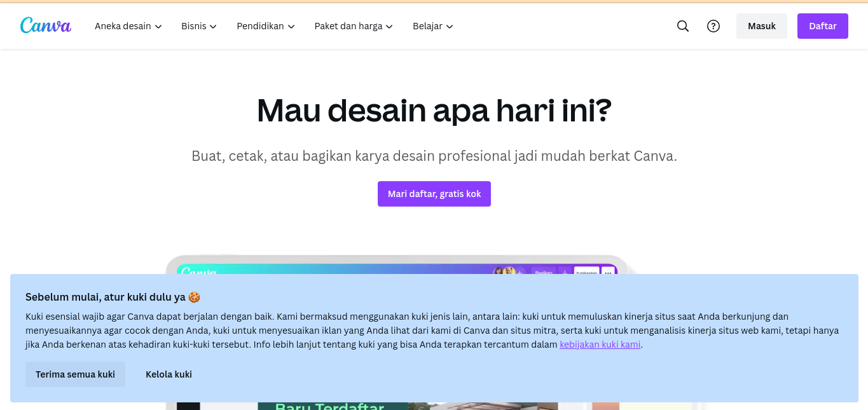This screenshot has width=868, height=410.
Task: Click the Sebelum mulai, atur kuki dulu ya title
Action: (x=113, y=297)
